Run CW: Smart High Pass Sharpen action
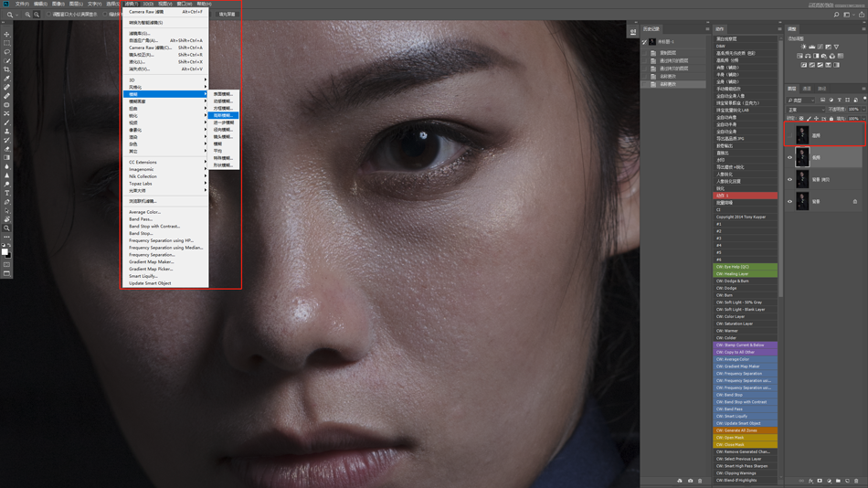This screenshot has width=868, height=488. point(745,466)
